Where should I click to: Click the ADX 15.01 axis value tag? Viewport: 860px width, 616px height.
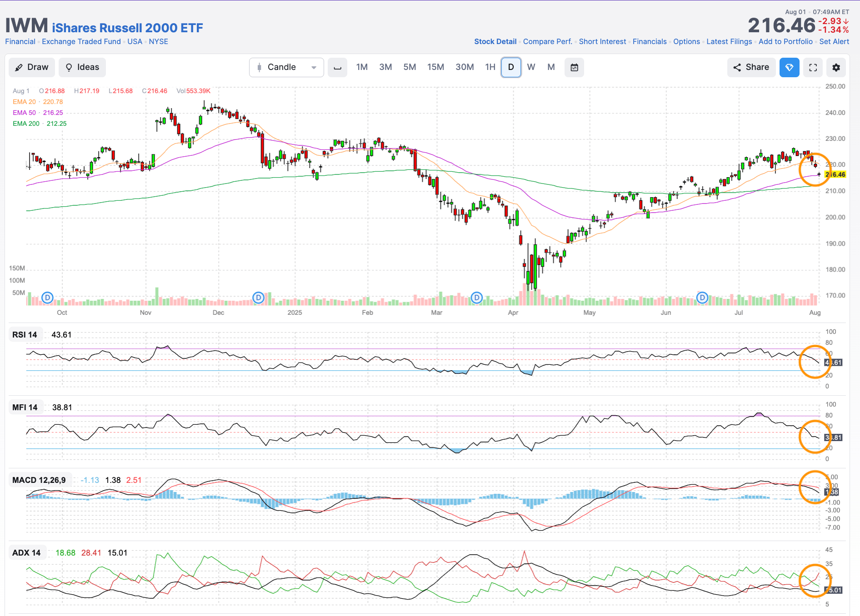834,590
